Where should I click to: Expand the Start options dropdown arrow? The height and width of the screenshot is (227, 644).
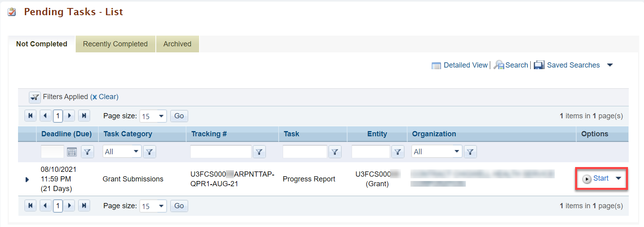(x=618, y=178)
